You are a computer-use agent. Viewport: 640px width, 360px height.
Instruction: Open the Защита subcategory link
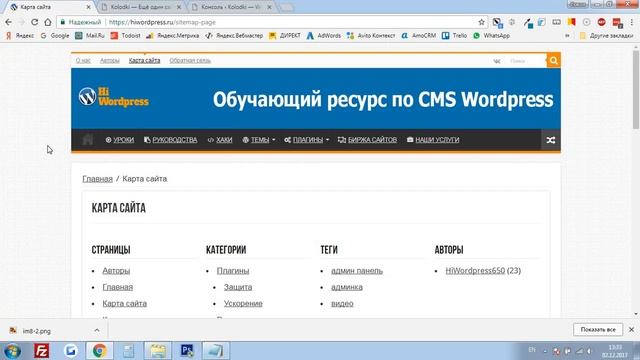tap(238, 287)
